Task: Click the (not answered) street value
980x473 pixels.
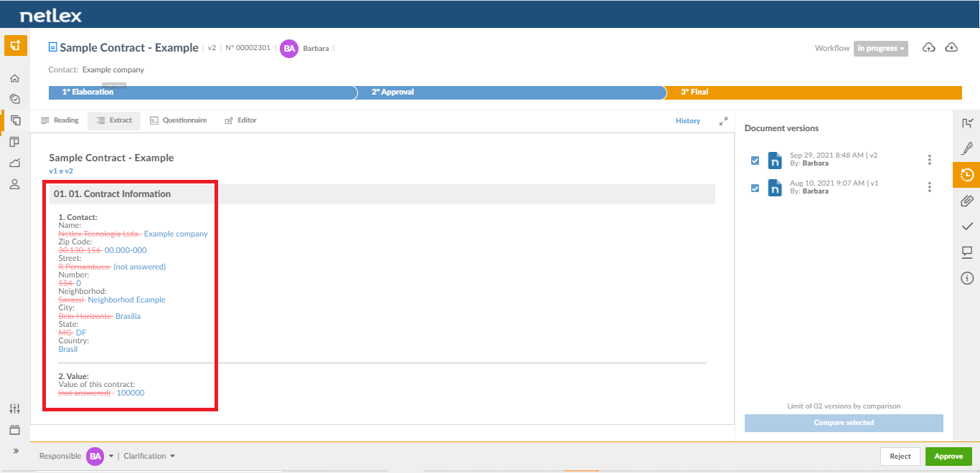Action: (x=139, y=267)
